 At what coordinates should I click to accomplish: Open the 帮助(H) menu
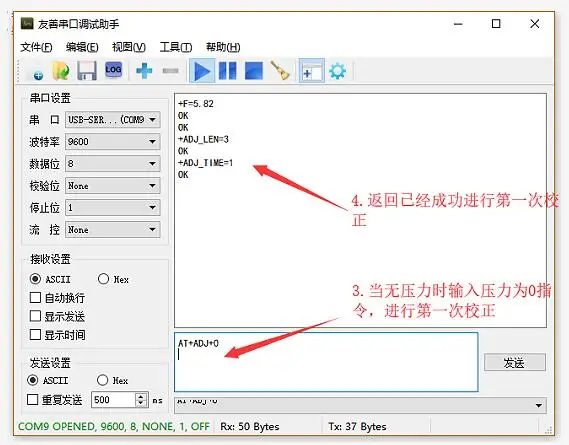223,47
